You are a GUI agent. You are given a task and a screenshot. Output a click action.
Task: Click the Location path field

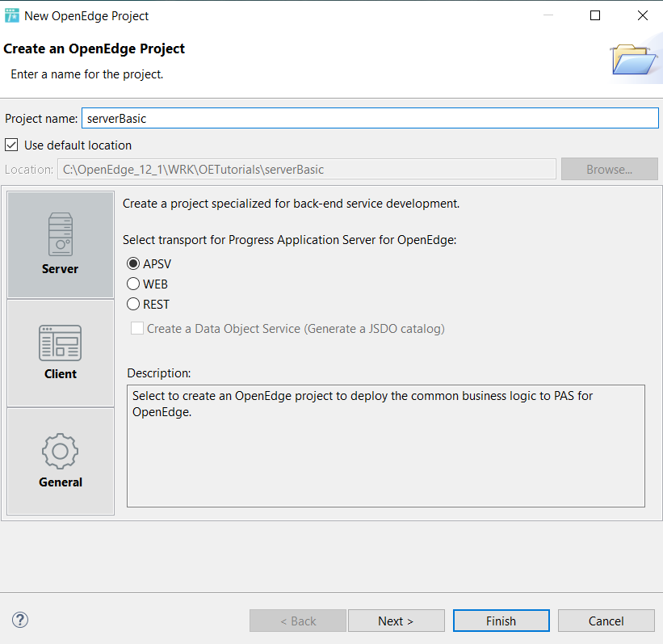tap(307, 169)
